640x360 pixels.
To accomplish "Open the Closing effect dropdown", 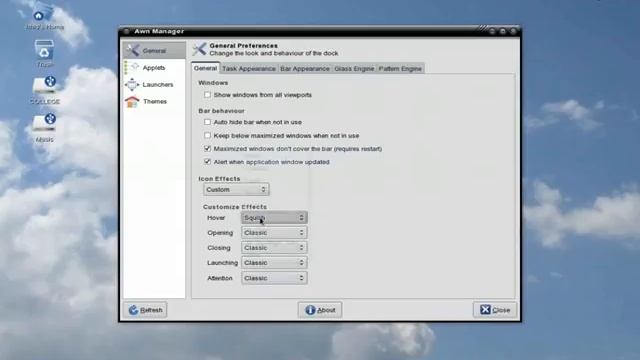I will click(x=274, y=248).
